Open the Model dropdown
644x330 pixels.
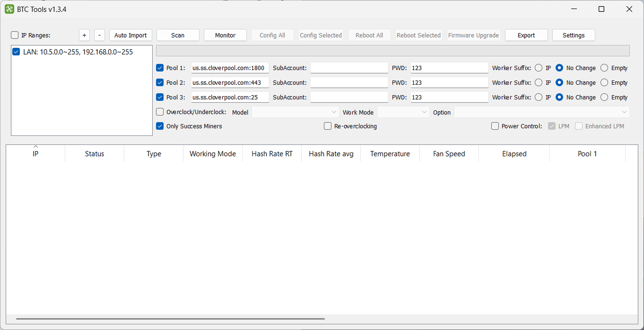[x=295, y=112]
